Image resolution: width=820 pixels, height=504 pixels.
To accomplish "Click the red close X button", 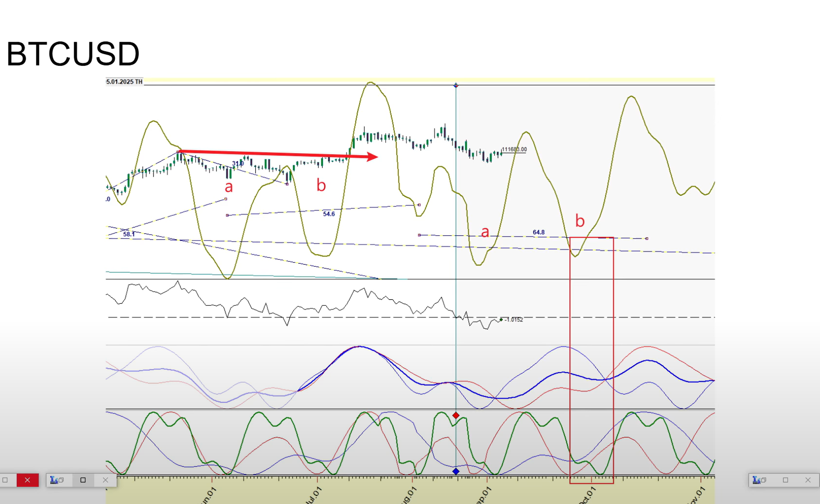I will click(27, 480).
